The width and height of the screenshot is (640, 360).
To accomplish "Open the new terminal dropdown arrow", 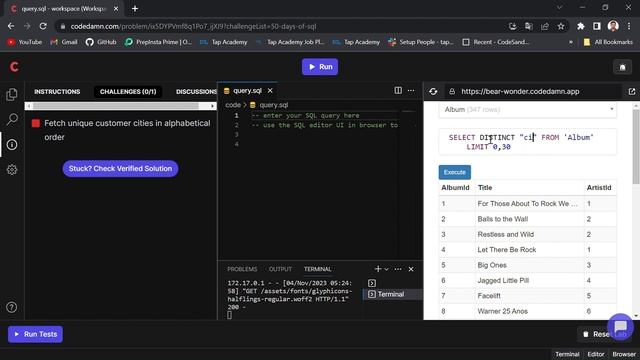I will click(x=387, y=269).
